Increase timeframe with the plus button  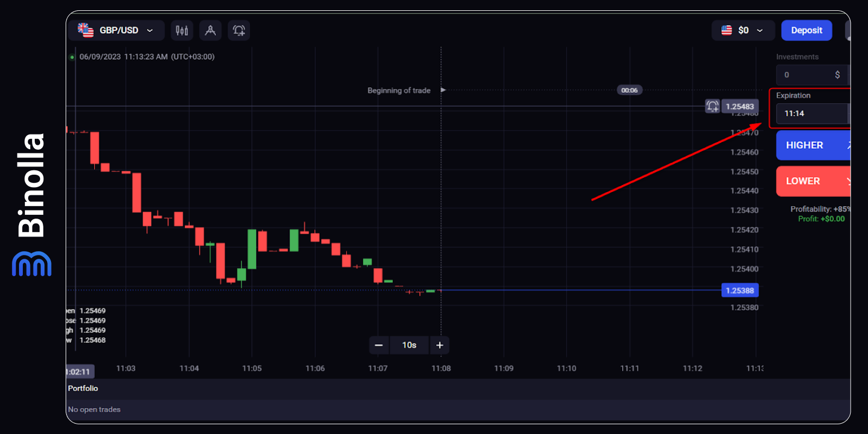pyautogui.click(x=439, y=345)
